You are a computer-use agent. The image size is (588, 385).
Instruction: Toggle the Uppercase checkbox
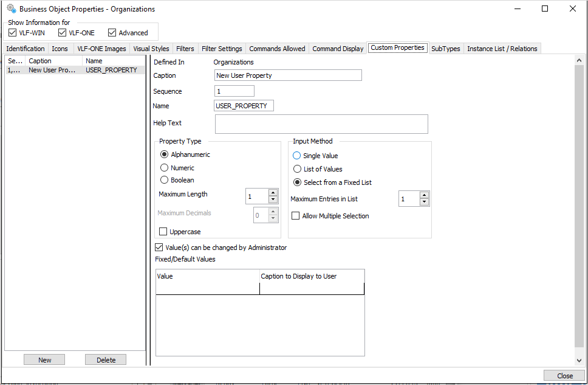click(163, 231)
